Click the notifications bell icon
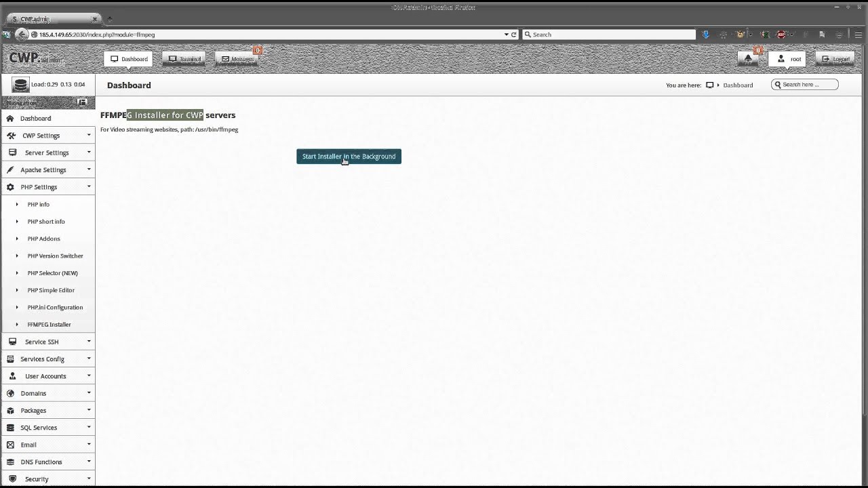 (x=748, y=59)
